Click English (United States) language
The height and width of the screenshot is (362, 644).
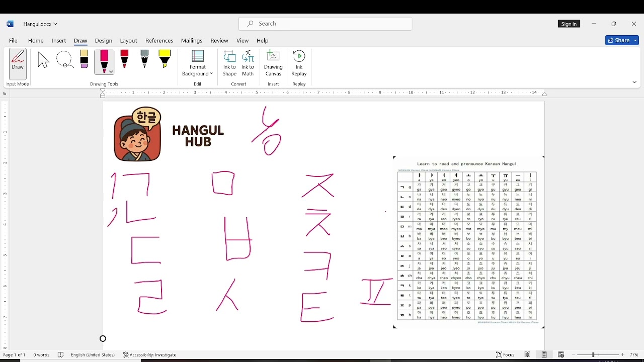point(93,355)
